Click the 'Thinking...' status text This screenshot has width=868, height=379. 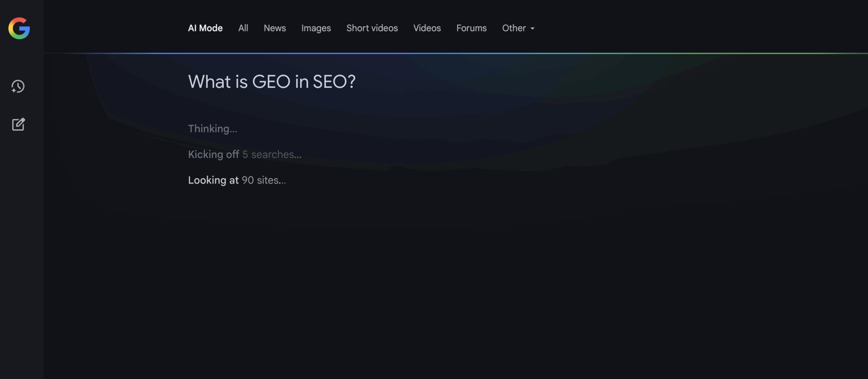tap(213, 129)
